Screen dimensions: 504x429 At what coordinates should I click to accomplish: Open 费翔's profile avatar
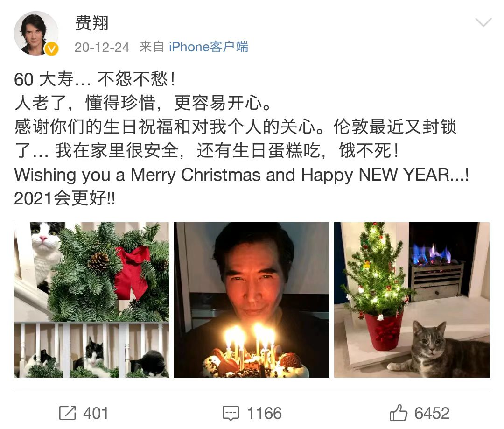36,34
